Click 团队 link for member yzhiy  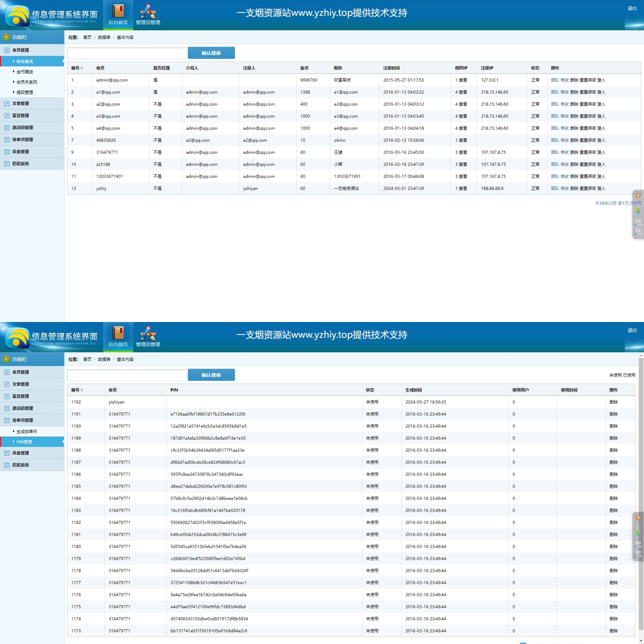(x=555, y=189)
